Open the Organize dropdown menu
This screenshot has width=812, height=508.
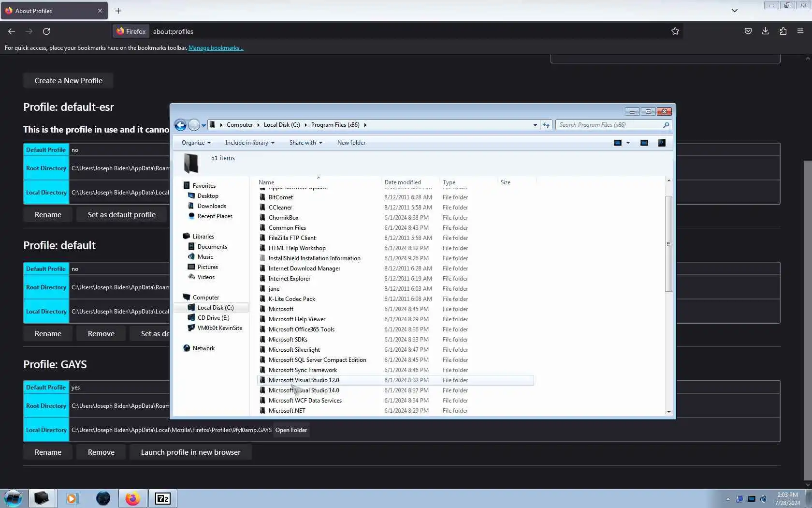click(196, 143)
